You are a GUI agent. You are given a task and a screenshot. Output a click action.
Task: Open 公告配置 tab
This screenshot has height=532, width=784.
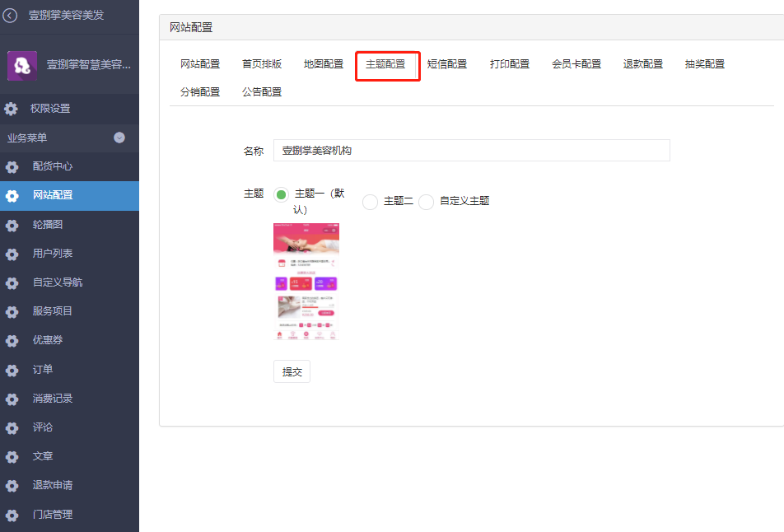[262, 92]
